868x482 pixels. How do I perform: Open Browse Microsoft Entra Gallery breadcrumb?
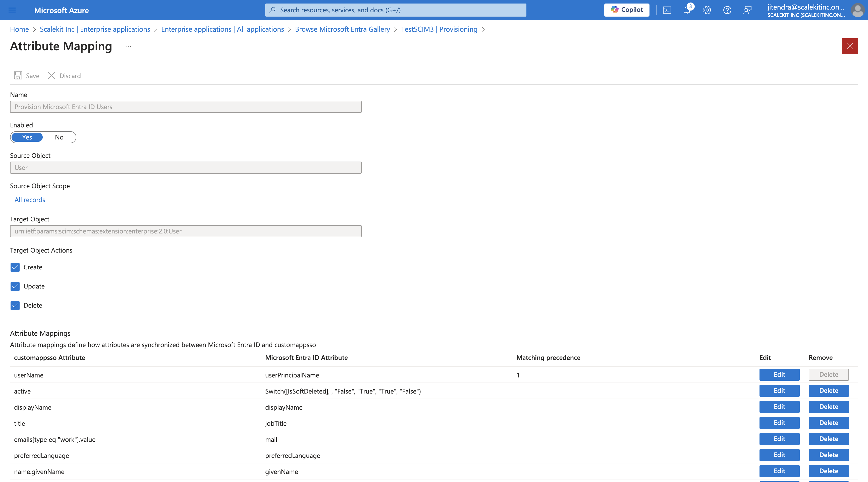tap(342, 29)
